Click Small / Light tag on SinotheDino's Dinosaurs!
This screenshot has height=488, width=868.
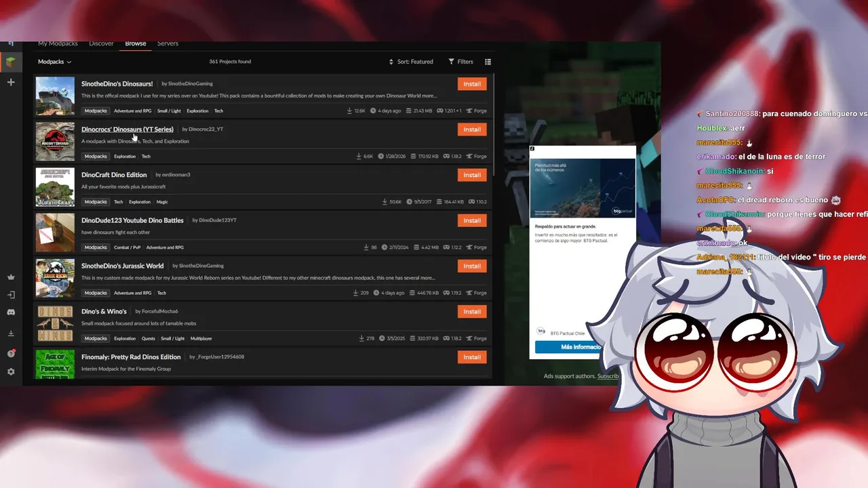[169, 110]
